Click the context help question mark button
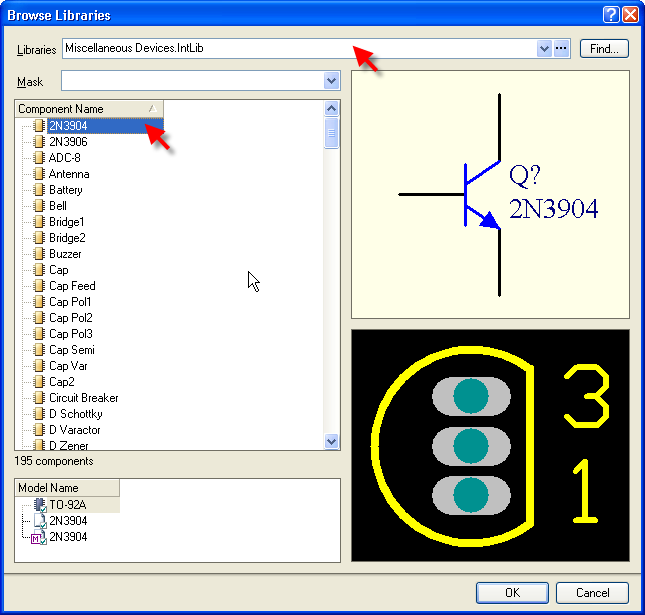 tap(611, 15)
